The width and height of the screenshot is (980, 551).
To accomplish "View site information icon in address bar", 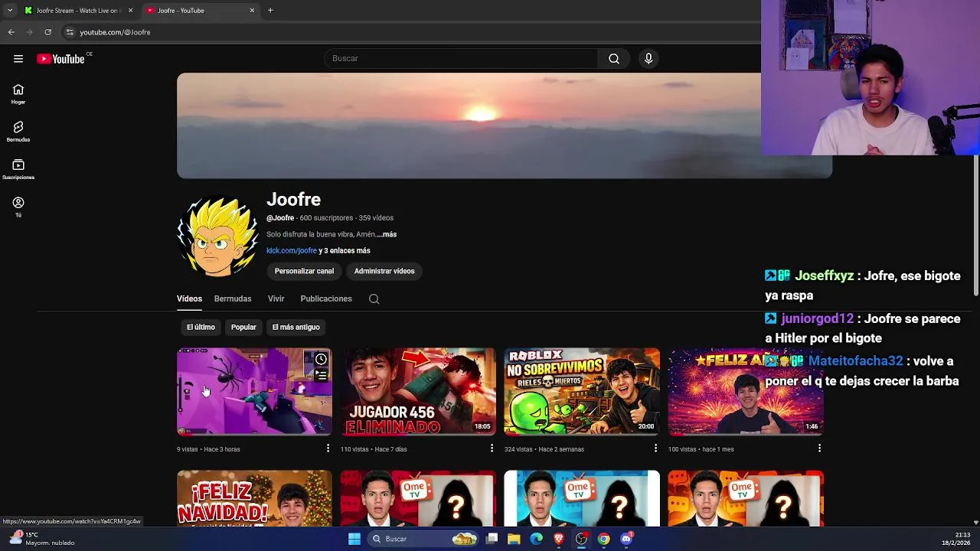I will click(x=70, y=32).
